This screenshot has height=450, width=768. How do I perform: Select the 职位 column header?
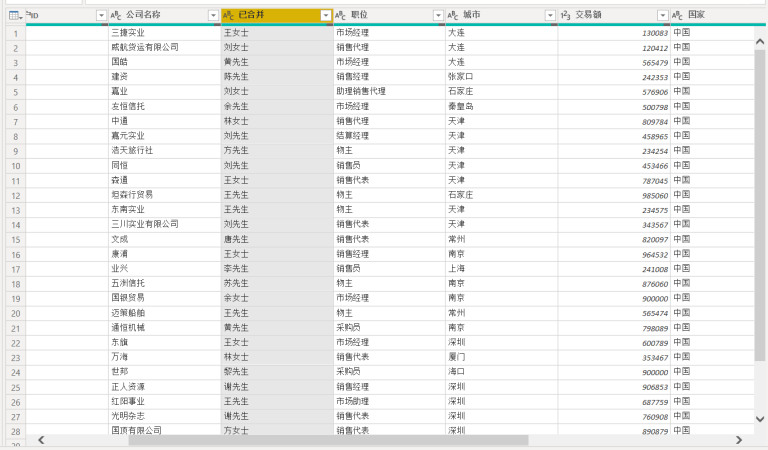click(x=385, y=15)
